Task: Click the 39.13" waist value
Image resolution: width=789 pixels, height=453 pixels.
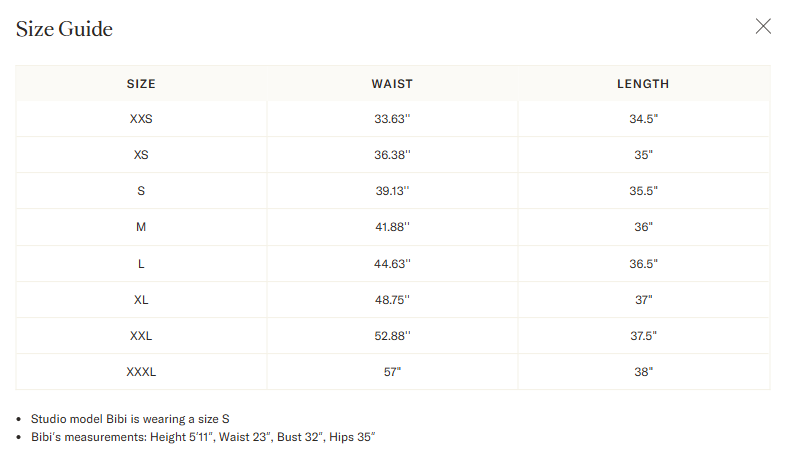Action: 392,191
